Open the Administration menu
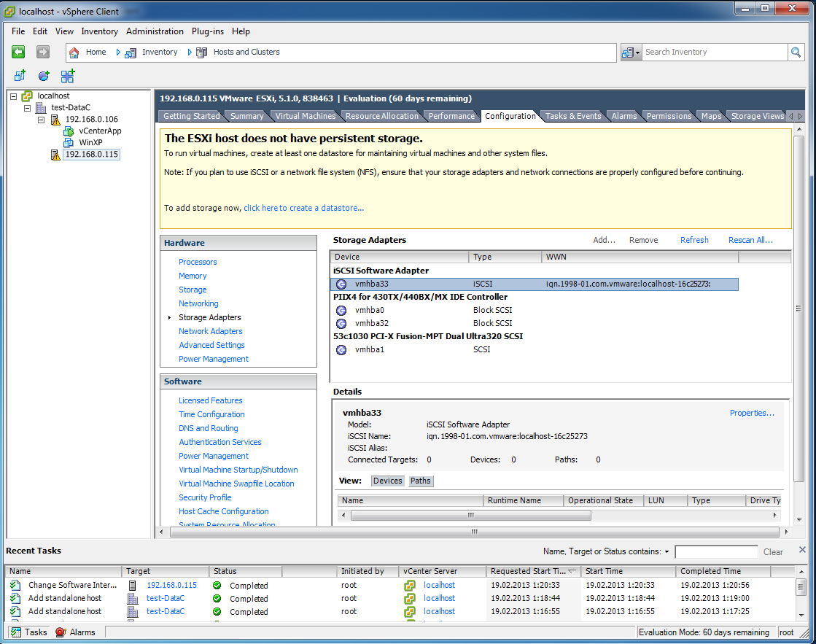 click(x=155, y=31)
